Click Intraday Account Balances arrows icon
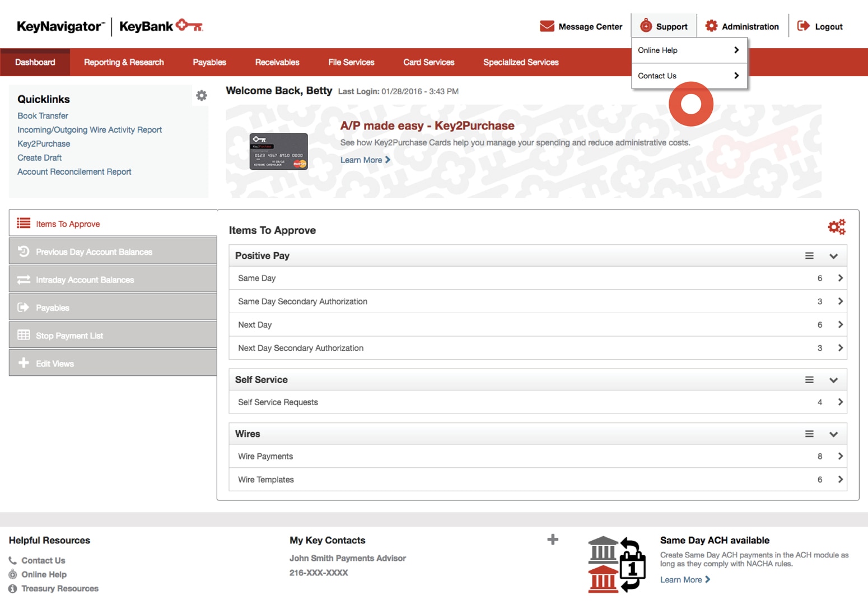This screenshot has height=609, width=868. [24, 280]
